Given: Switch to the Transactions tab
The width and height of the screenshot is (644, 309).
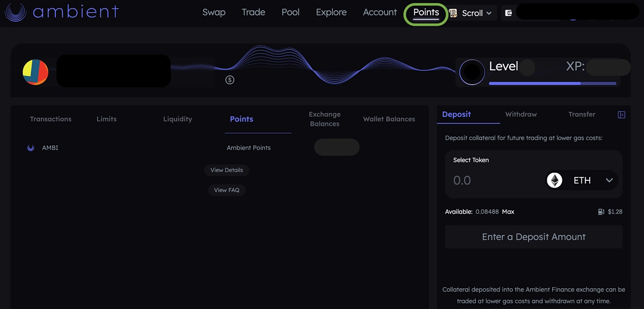Looking at the screenshot, I should pos(50,119).
